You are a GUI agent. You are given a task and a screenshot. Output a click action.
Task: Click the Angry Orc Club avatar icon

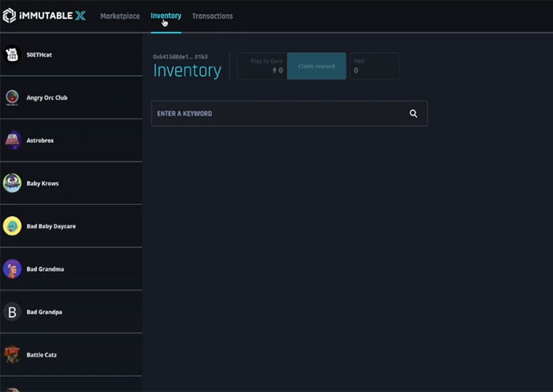point(12,97)
